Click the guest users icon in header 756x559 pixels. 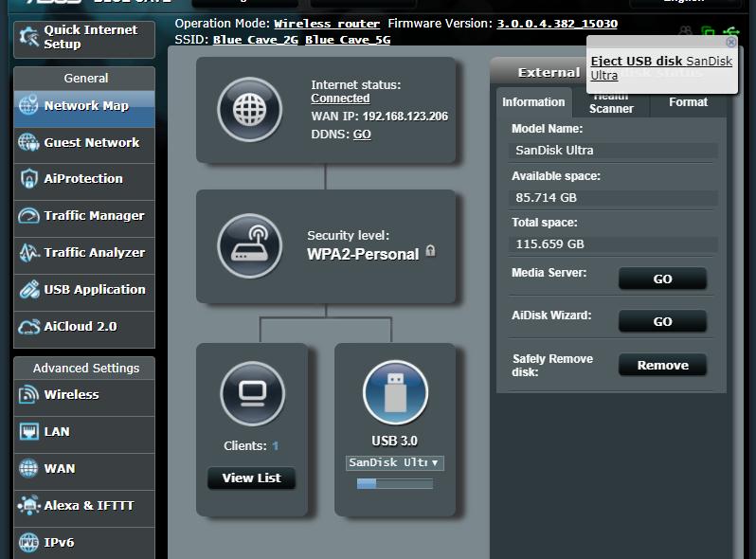[x=685, y=31]
